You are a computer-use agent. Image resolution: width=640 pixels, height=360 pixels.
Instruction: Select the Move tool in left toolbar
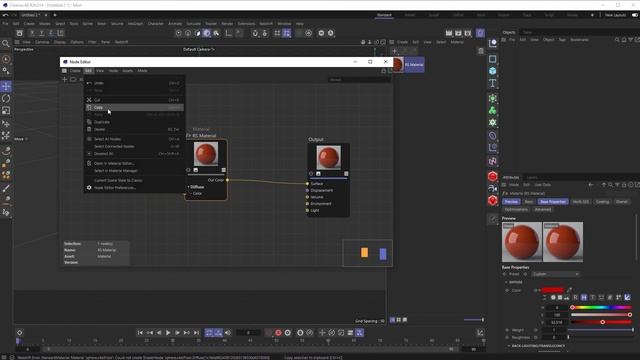[x=6, y=86]
